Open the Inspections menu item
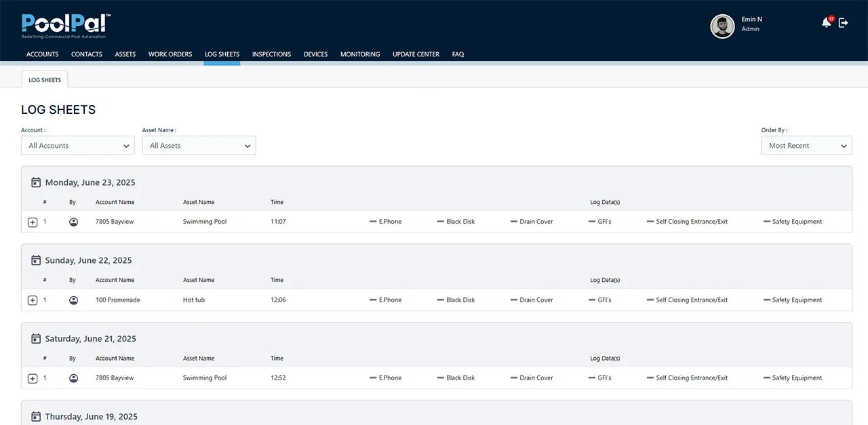This screenshot has height=425, width=868. pos(271,54)
